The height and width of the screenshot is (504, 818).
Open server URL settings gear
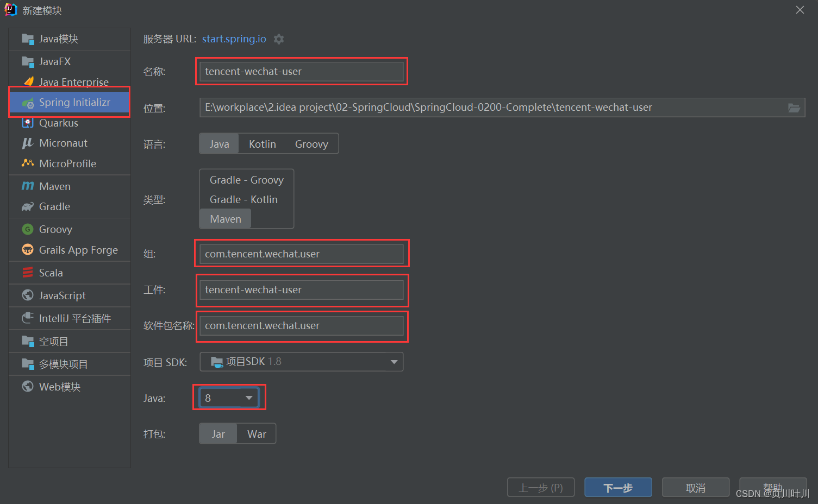click(279, 39)
